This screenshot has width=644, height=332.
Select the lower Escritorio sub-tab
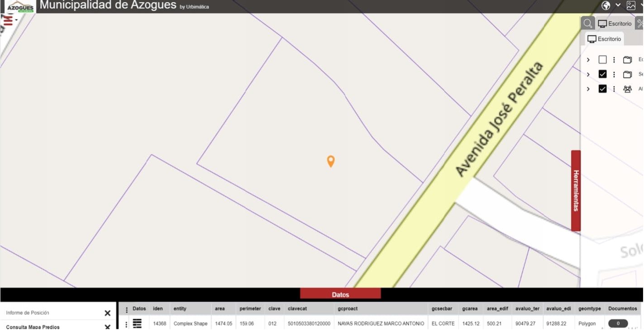coord(604,39)
